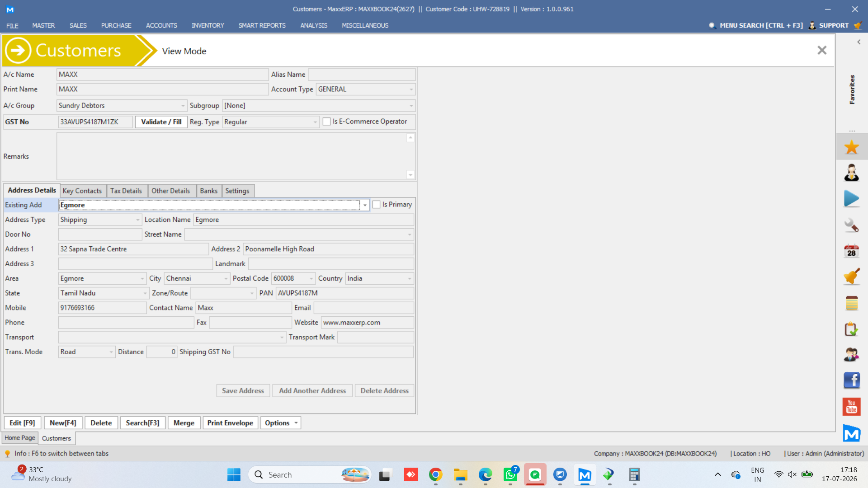Open the Facebook icon in sidebar
This screenshot has height=488, width=868.
tap(851, 380)
